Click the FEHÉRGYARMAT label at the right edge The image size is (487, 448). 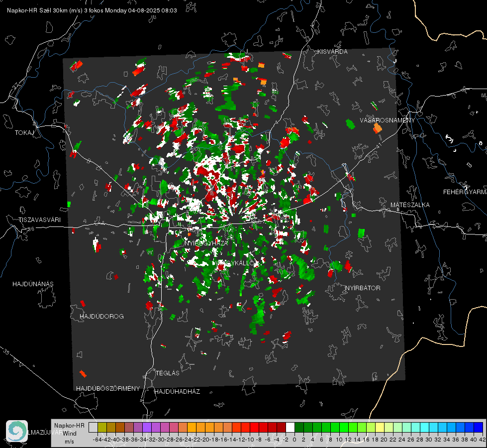coord(465,192)
